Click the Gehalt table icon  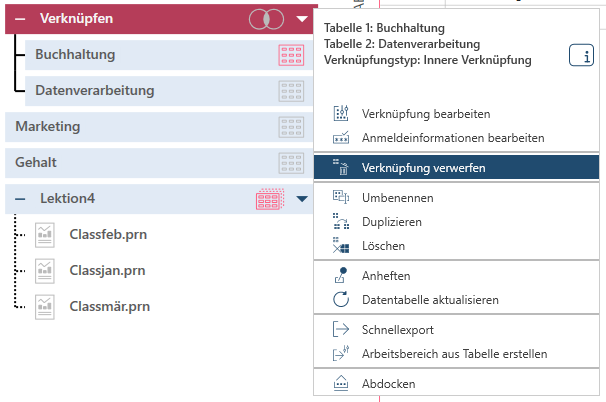pos(291,162)
